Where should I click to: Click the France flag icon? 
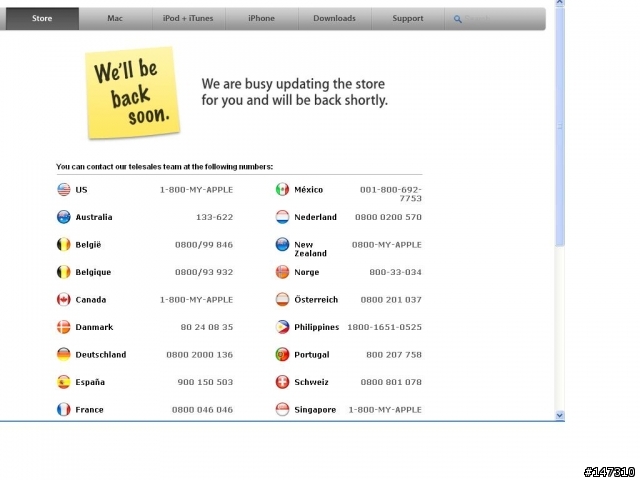[x=64, y=409]
